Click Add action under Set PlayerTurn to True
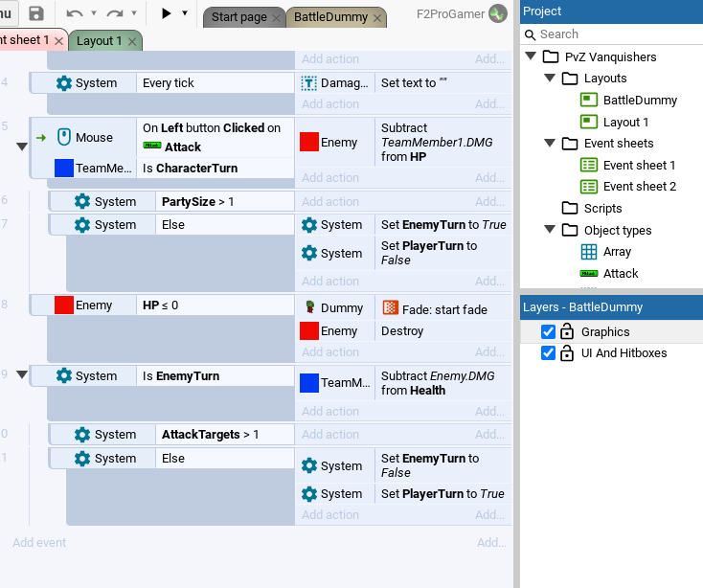 tap(330, 515)
